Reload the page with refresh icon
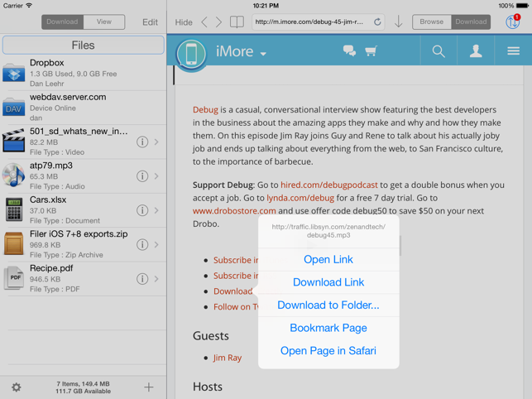 (377, 22)
